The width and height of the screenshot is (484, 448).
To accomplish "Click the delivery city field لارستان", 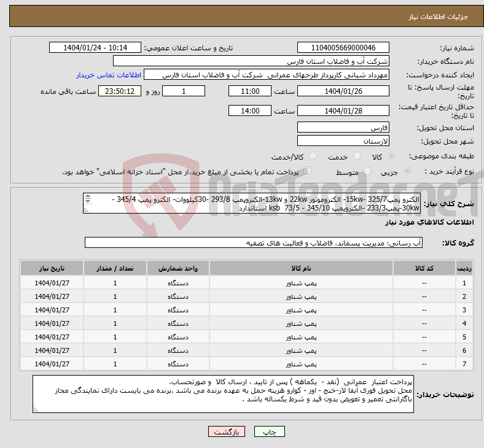I will coord(343,141).
